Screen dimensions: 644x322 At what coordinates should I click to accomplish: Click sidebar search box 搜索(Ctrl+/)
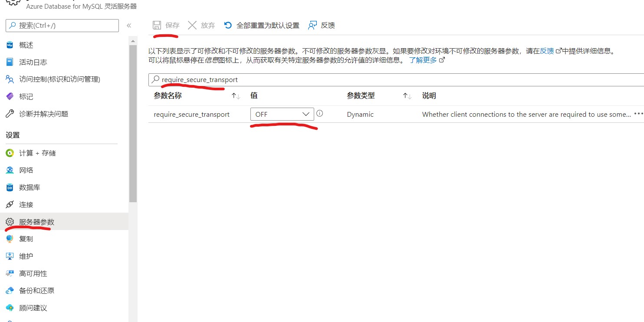tap(62, 26)
